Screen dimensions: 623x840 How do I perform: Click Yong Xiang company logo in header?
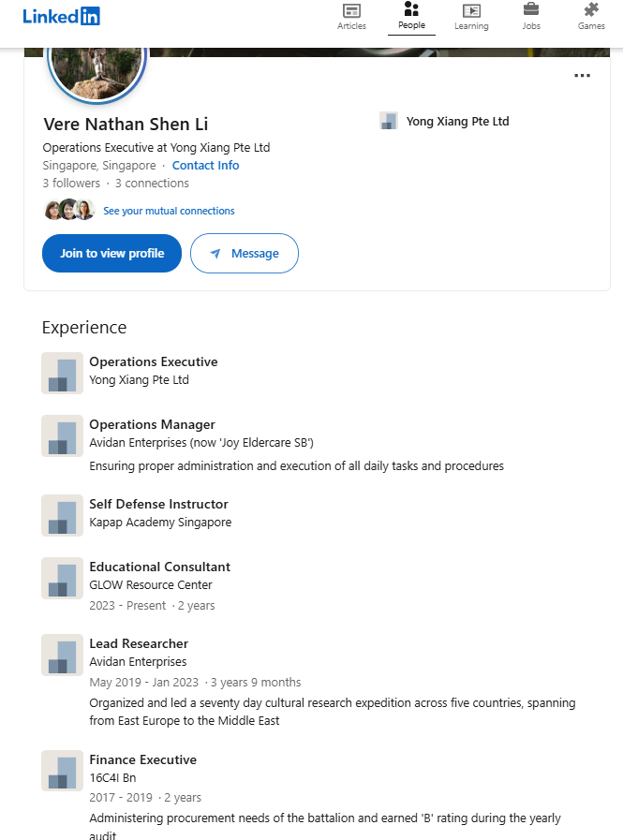point(389,121)
